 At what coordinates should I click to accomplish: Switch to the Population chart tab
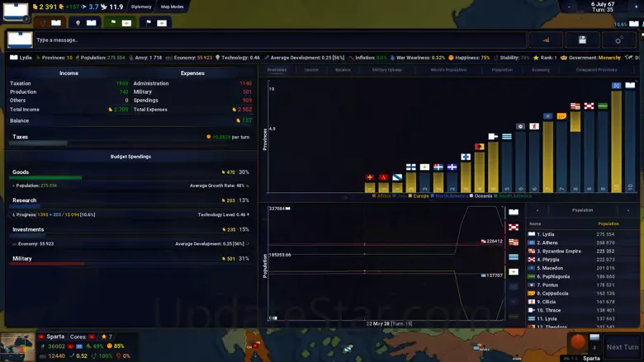(x=502, y=70)
